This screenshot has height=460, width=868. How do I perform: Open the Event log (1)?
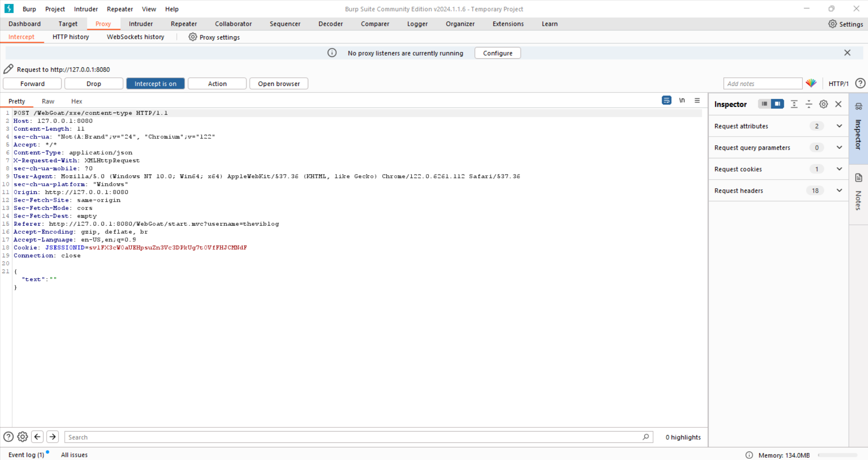pos(26,455)
